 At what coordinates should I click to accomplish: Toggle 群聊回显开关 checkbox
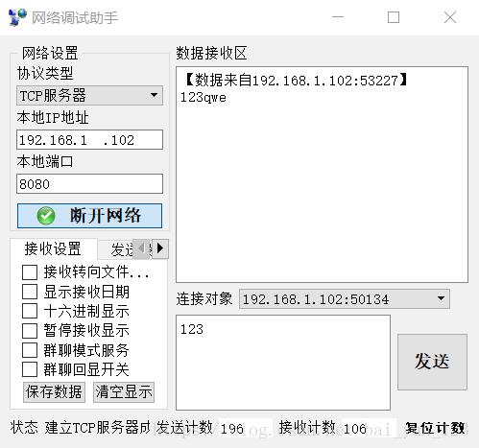(30, 369)
